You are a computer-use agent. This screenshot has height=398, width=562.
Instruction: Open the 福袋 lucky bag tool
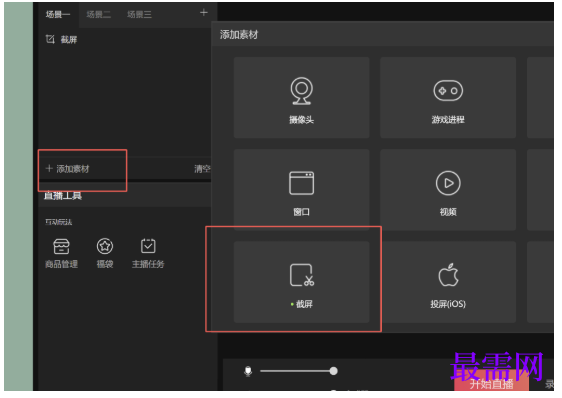point(105,253)
